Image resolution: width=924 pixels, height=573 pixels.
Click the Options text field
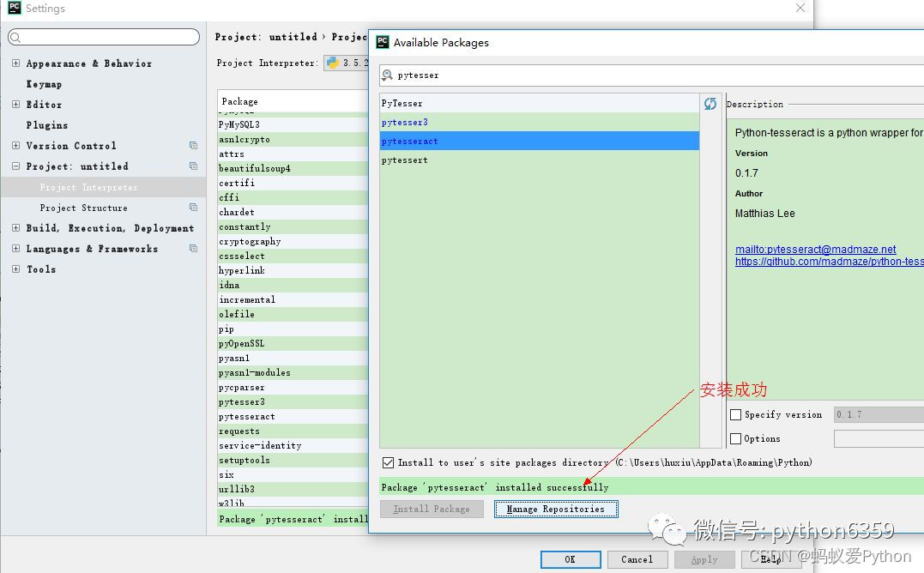coord(879,438)
